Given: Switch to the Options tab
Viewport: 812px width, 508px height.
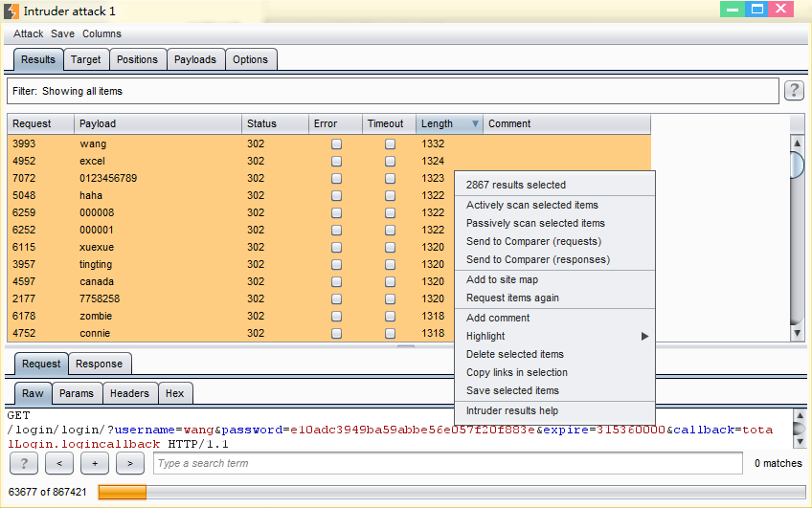Looking at the screenshot, I should pos(250,59).
